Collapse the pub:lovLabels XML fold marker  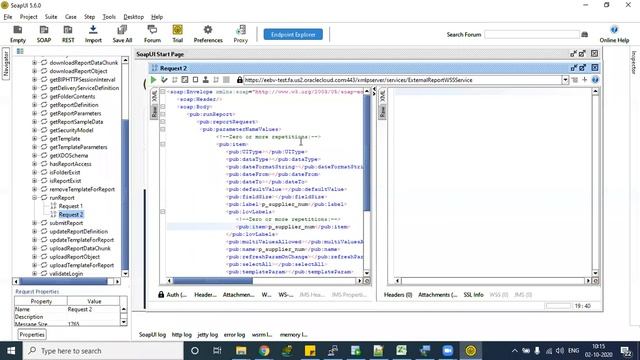click(163, 212)
